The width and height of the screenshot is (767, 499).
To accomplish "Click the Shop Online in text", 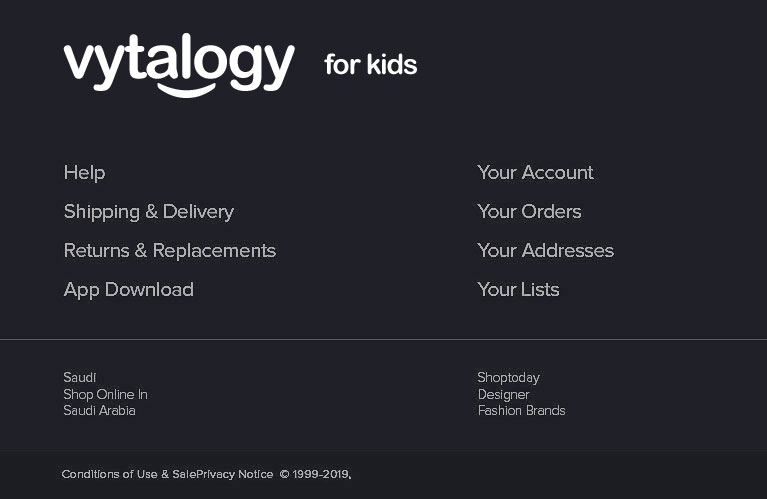I will tap(105, 395).
